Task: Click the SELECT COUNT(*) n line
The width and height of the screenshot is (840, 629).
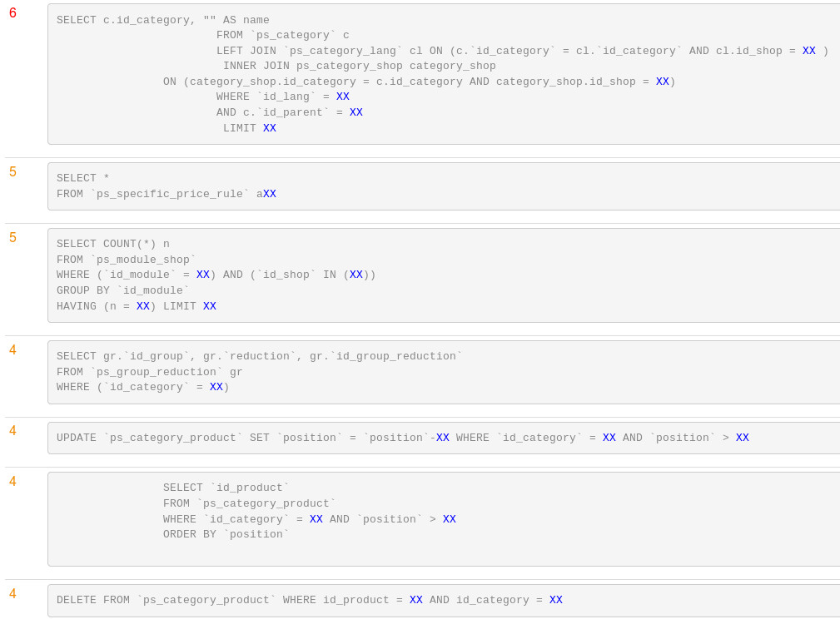Action: 113,244
